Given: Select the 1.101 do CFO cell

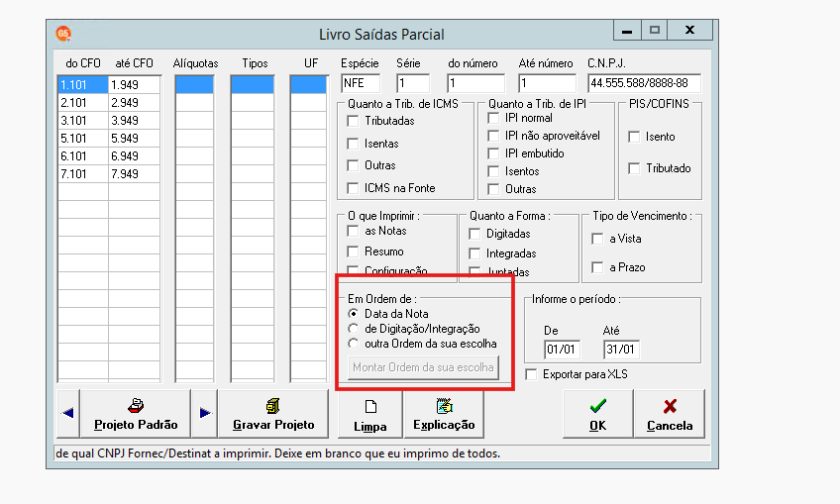Looking at the screenshot, I should tap(83, 84).
